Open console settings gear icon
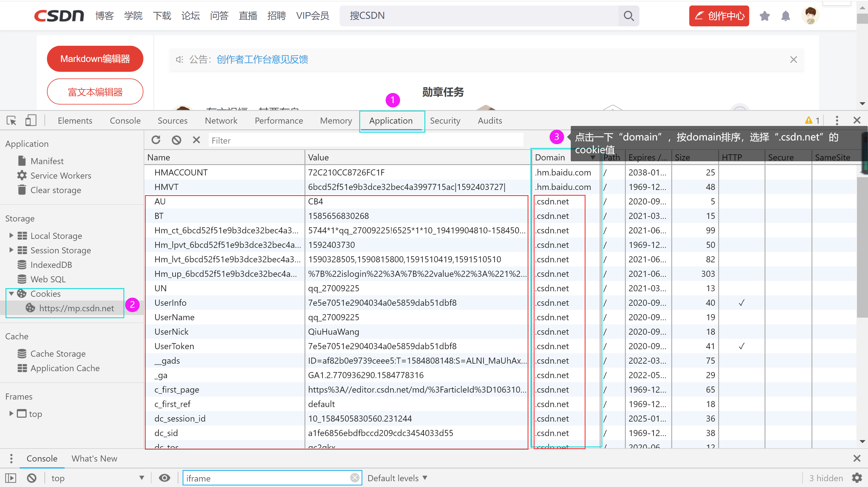 (x=857, y=478)
